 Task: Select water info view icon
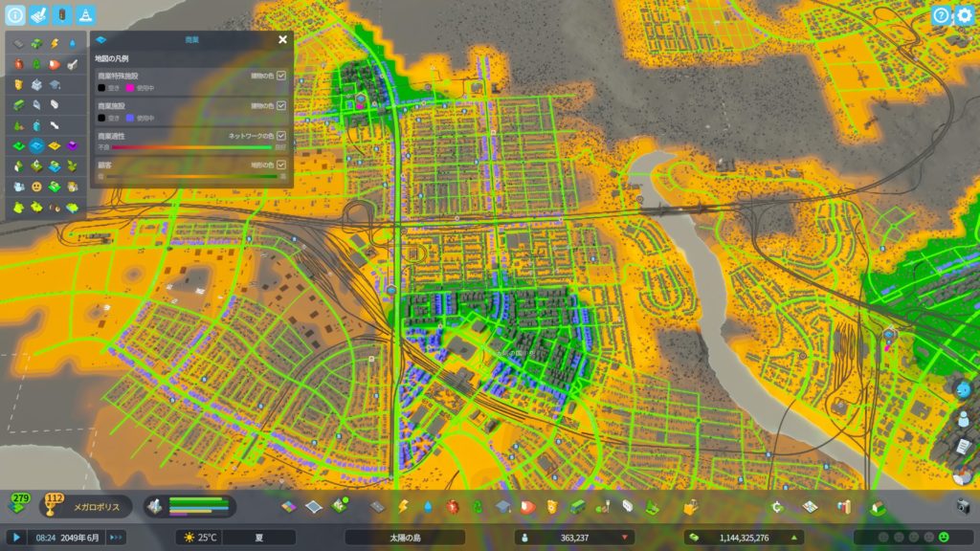pyautogui.click(x=72, y=43)
